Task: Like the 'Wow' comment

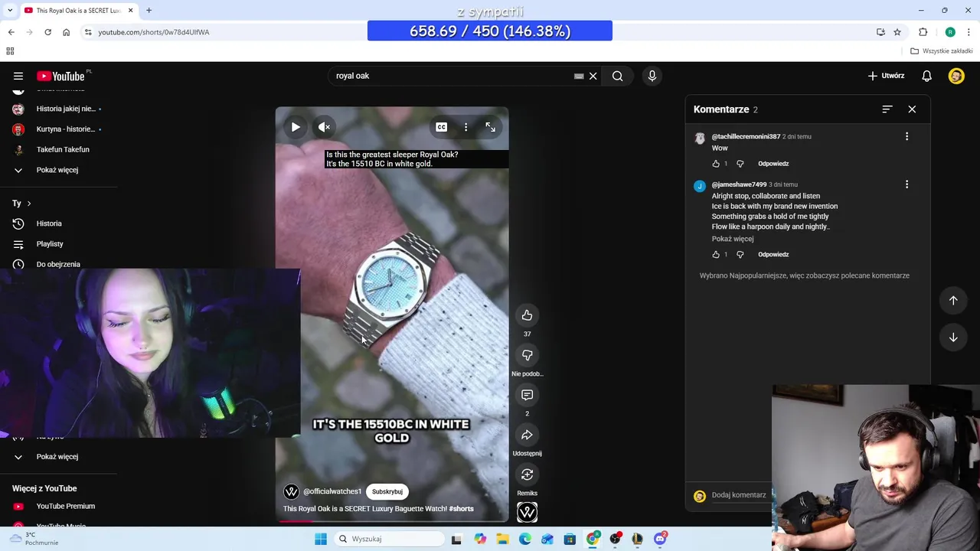Action: tap(716, 164)
